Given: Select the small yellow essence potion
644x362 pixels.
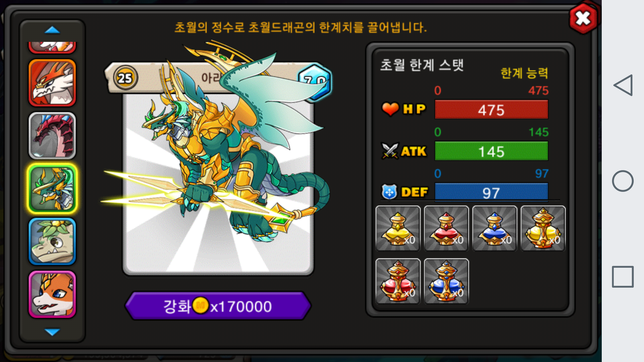Looking at the screenshot, I should pyautogui.click(x=398, y=228).
